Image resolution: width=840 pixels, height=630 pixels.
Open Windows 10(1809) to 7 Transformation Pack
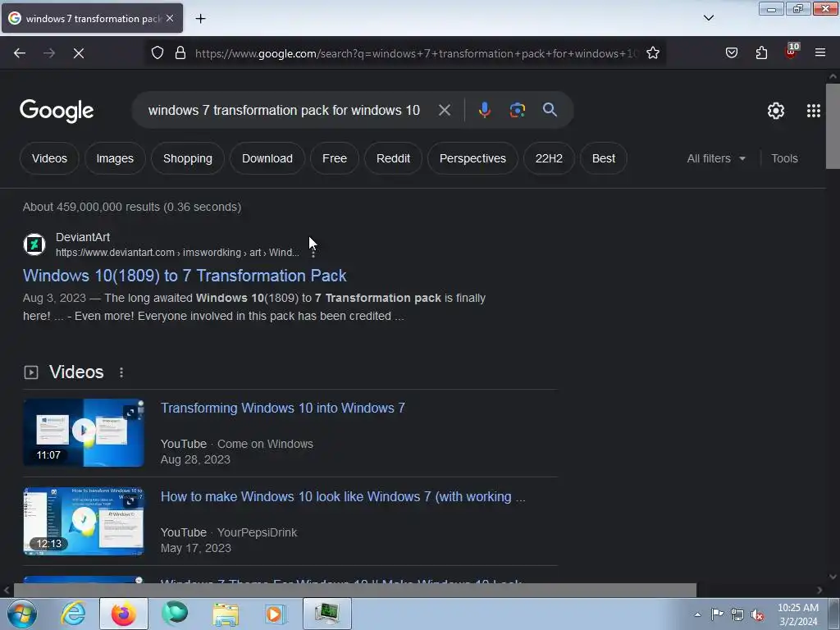(185, 276)
